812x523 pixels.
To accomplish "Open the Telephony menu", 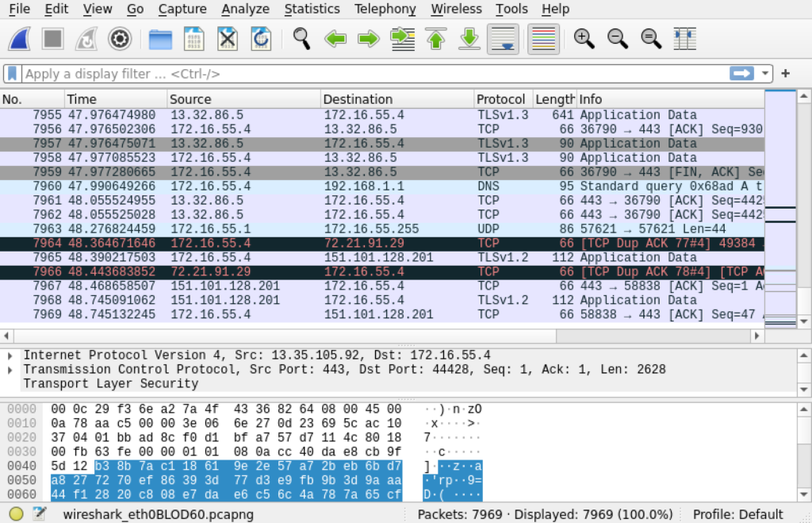I will (385, 9).
